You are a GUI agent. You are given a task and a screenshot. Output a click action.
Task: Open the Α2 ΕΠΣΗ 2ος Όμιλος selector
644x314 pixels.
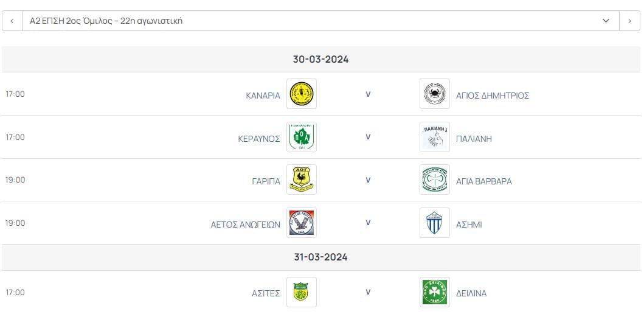320,21
